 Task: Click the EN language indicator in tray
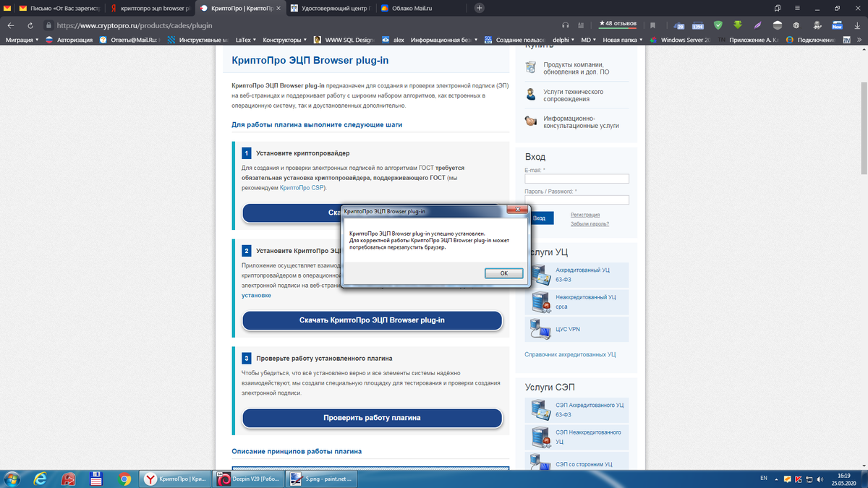click(x=764, y=479)
